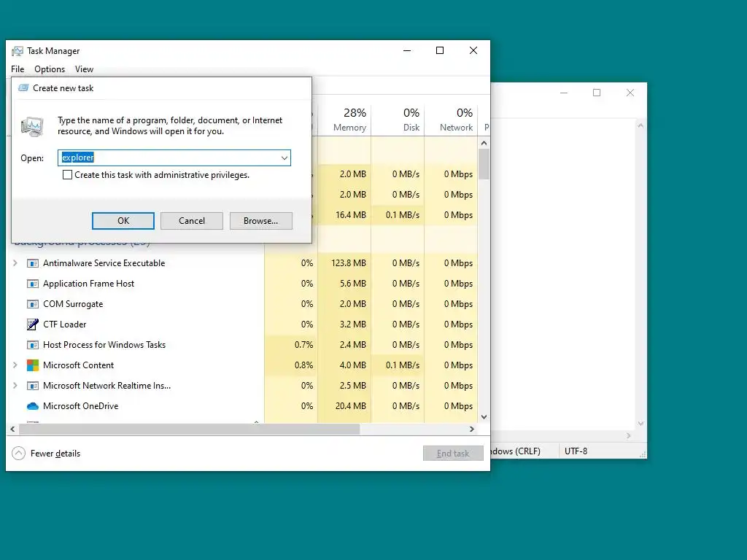The image size is (747, 560).
Task: Click the horizontal scrollbar thumb in Task Manager
Action: point(189,429)
